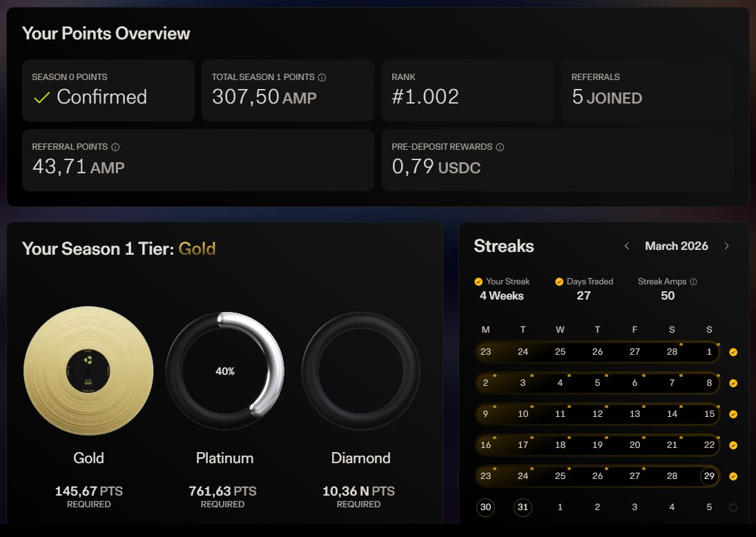Click the Diamond tier label

tap(360, 458)
